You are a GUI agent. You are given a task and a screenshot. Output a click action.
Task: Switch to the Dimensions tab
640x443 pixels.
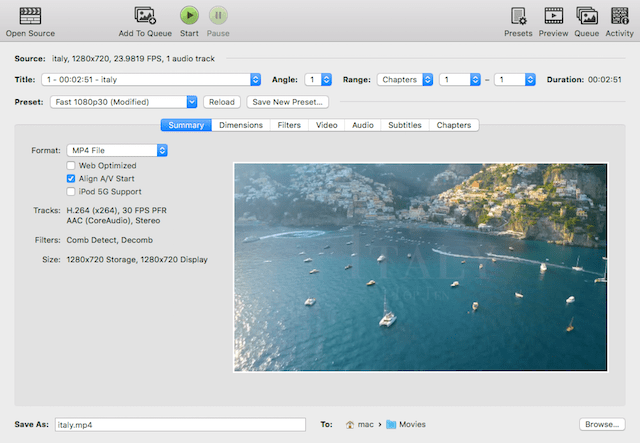(x=241, y=125)
